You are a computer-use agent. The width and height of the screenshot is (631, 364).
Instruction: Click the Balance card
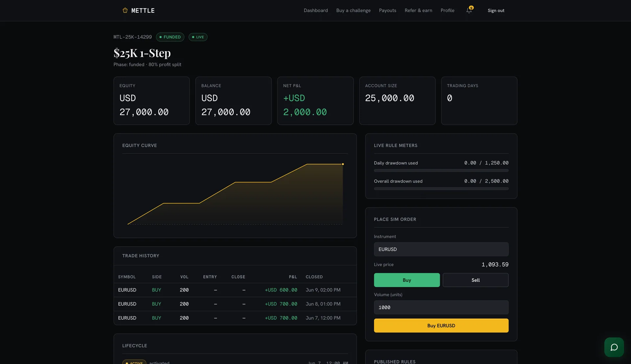coord(233,101)
